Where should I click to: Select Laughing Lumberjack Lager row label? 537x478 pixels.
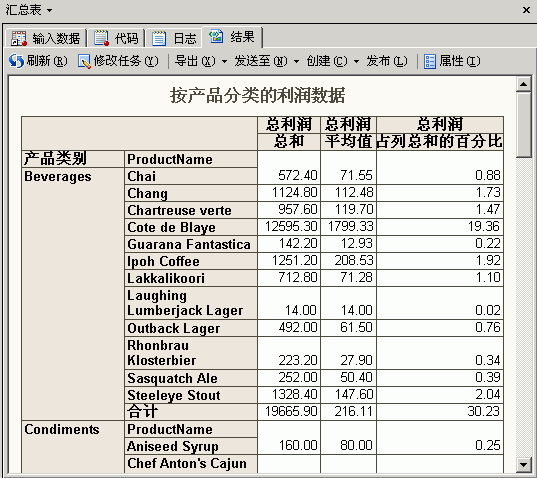[191, 303]
